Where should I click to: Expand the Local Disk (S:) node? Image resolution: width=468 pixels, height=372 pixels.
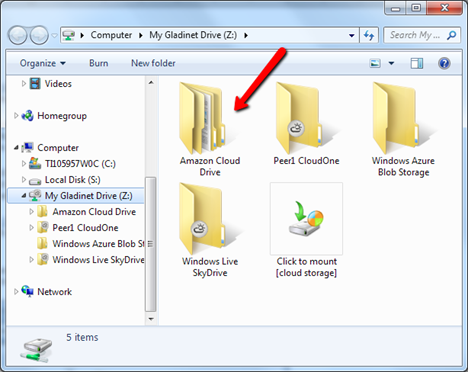(24, 179)
